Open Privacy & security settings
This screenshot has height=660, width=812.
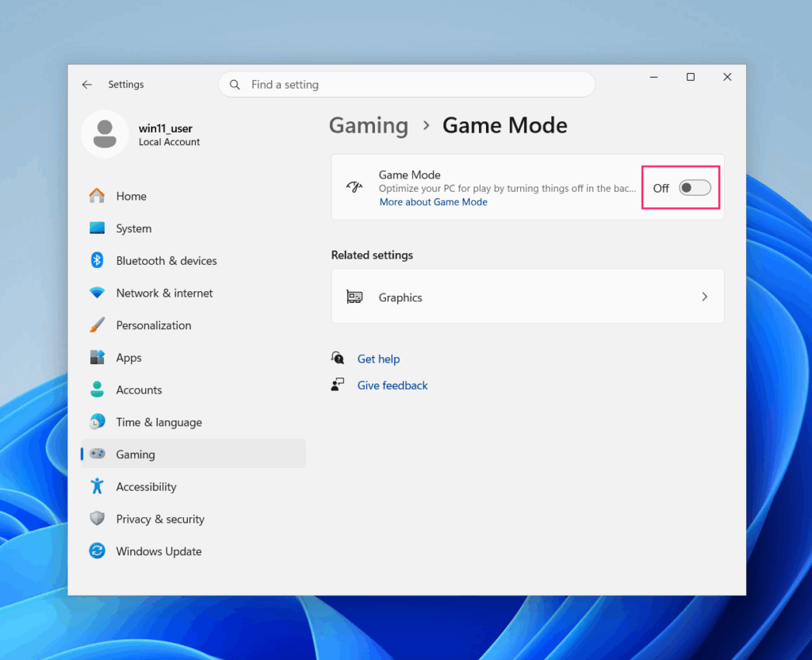tap(193, 519)
